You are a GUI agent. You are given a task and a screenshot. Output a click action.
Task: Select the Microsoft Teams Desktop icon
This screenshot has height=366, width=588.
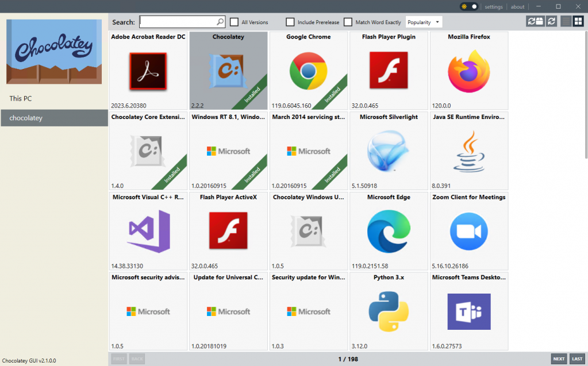coord(469,311)
